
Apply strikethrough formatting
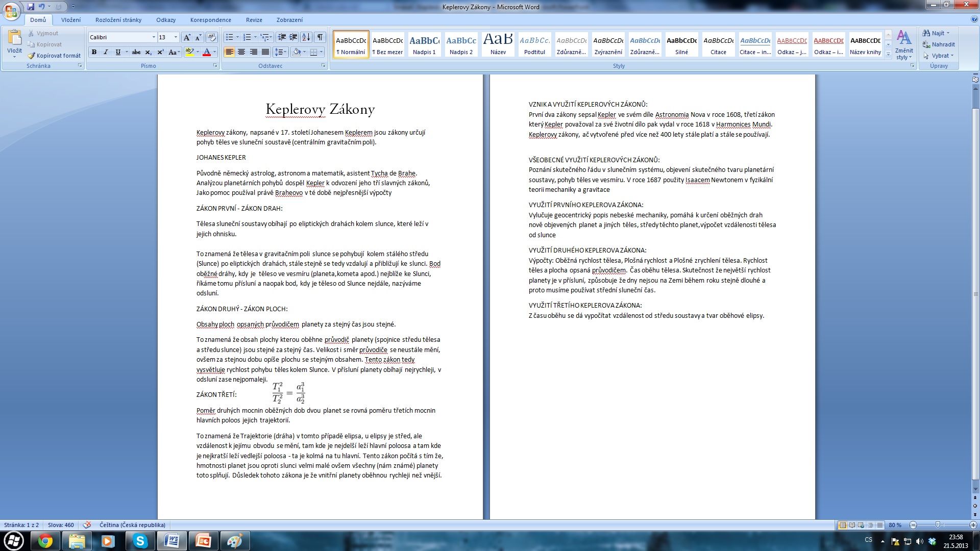click(x=136, y=52)
